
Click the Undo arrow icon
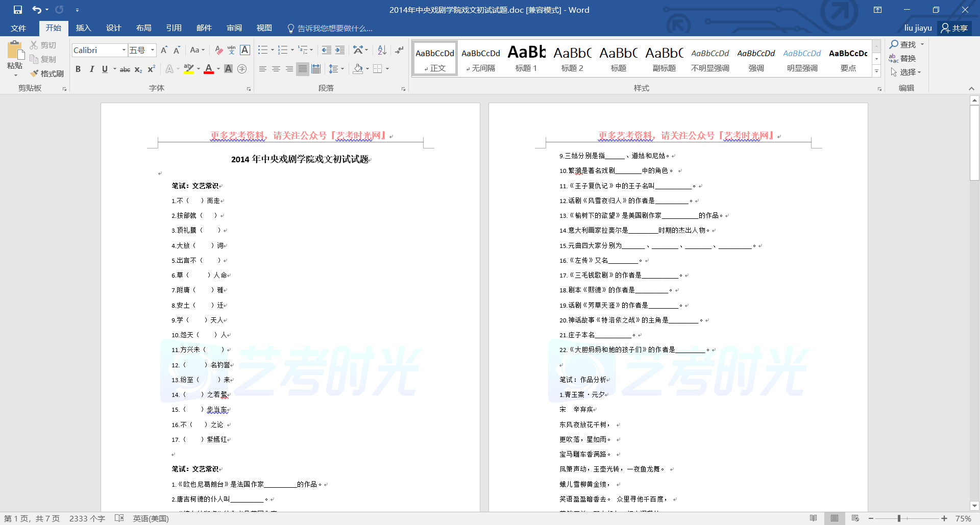(x=36, y=10)
